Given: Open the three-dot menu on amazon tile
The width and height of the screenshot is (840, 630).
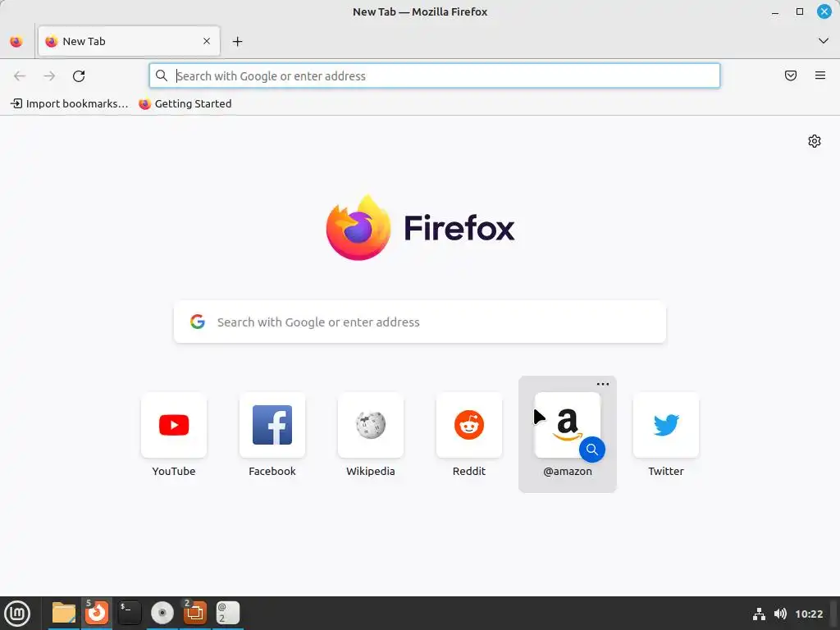Looking at the screenshot, I should [x=603, y=384].
